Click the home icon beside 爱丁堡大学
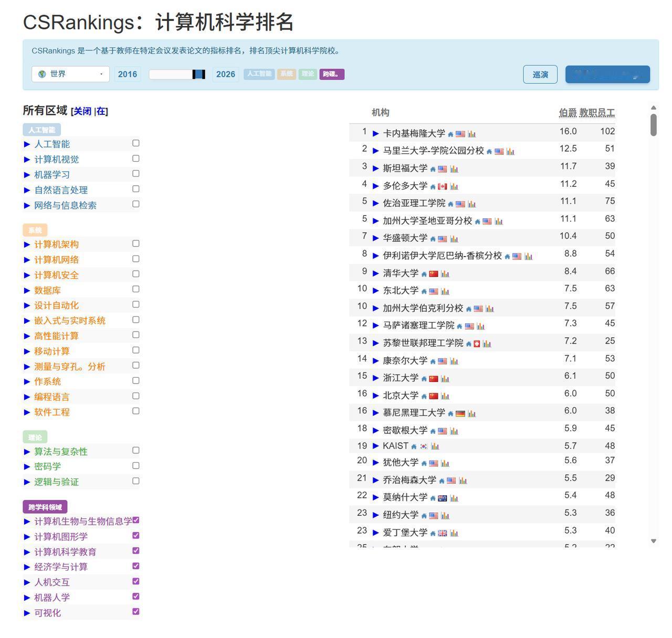 (433, 534)
